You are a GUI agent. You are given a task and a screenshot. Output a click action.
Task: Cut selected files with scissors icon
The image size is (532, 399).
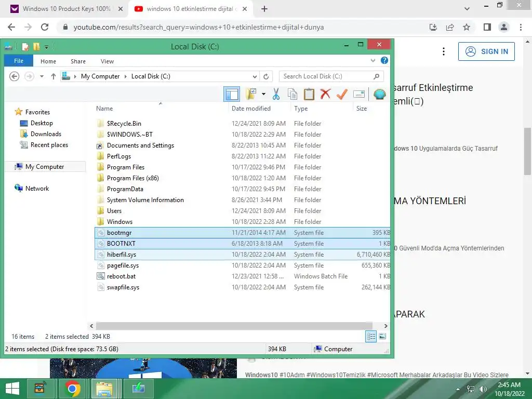[276, 94]
